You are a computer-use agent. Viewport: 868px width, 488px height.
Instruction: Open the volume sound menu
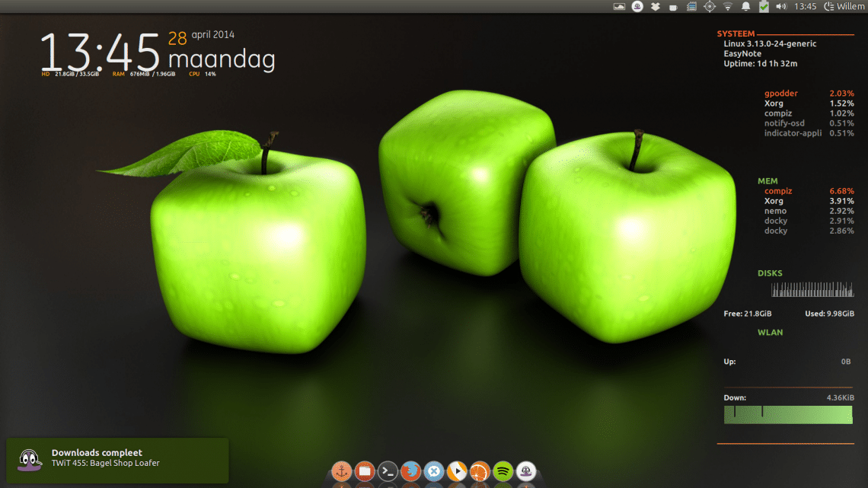[782, 7]
